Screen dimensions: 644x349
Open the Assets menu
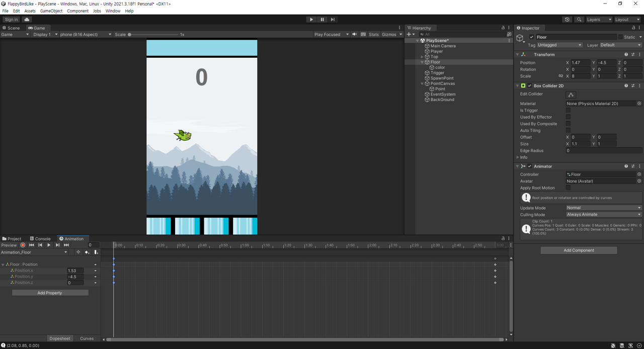[x=30, y=11]
